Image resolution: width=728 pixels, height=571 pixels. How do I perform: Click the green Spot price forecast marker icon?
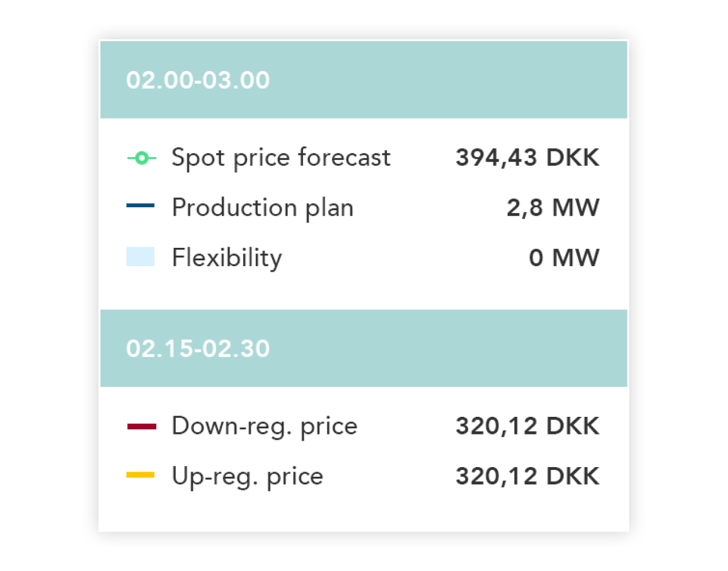[141, 158]
